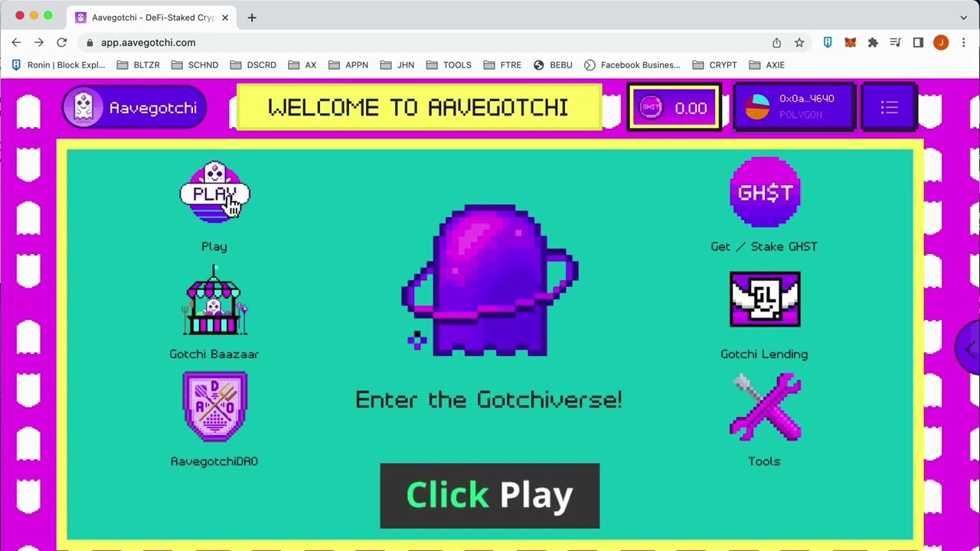Open the TOOLS bookmarks folder
Image resolution: width=980 pixels, height=551 pixels.
click(x=449, y=65)
